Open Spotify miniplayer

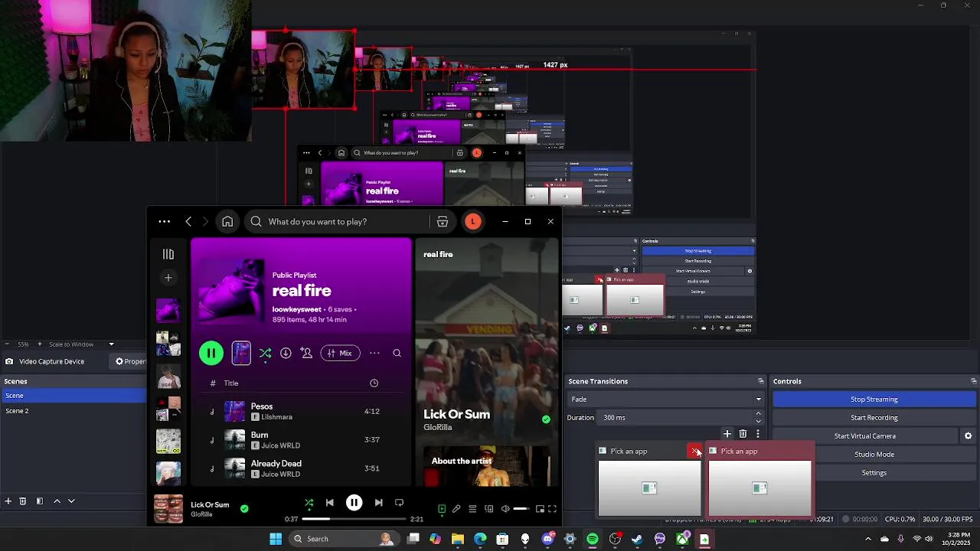[540, 509]
